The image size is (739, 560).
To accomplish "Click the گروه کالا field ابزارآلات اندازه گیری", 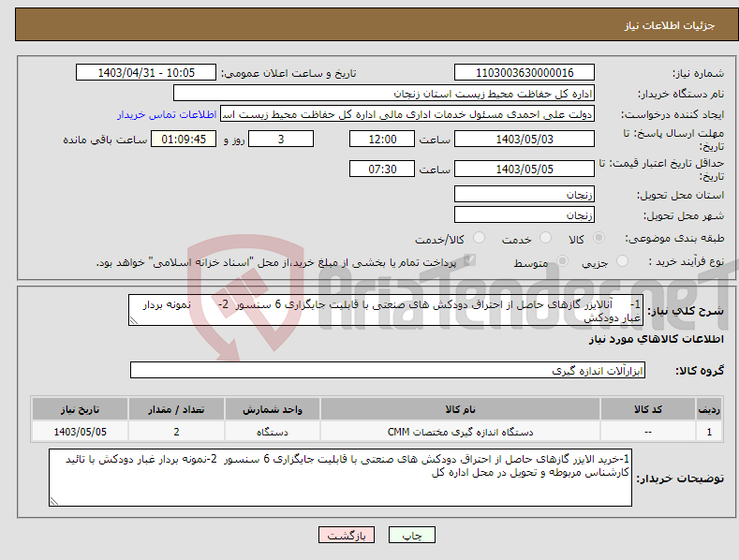I will click(388, 371).
